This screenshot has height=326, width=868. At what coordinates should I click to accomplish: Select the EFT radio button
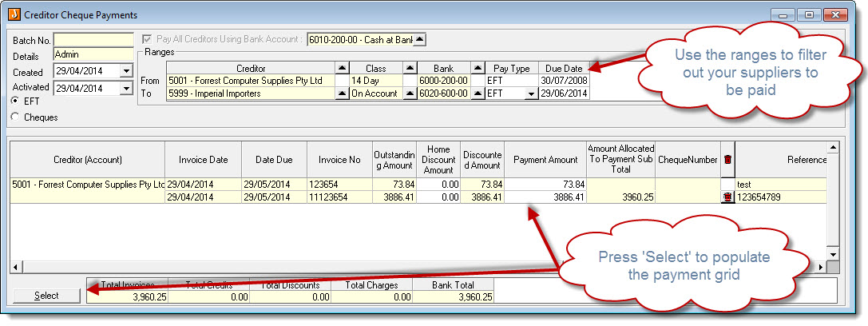[14, 101]
